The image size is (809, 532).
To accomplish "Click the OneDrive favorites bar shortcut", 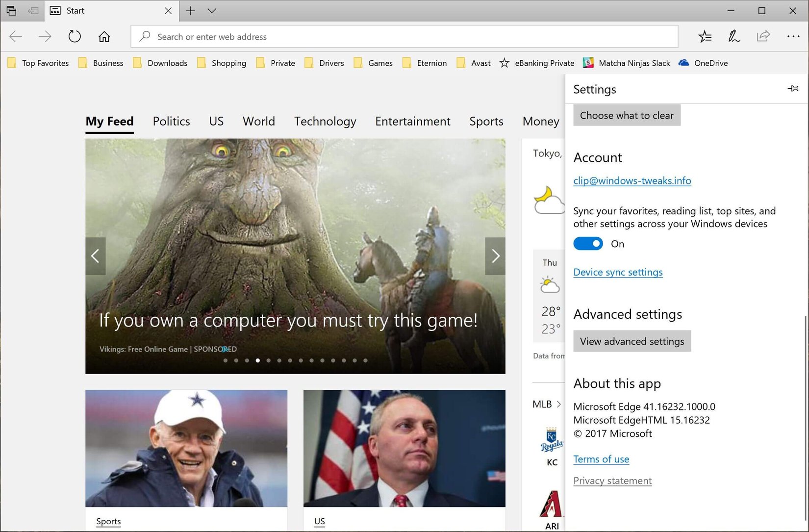I will coord(703,63).
